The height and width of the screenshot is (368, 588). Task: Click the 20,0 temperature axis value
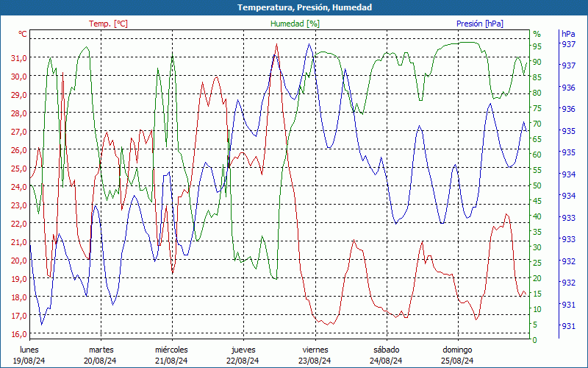pos(19,261)
